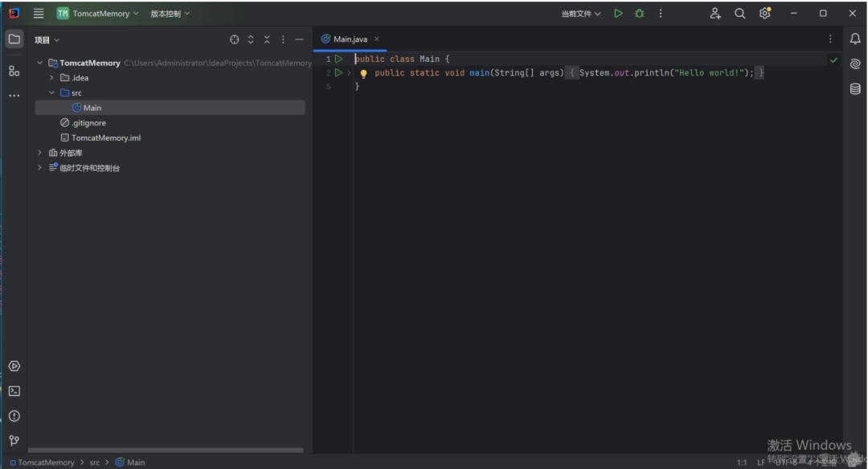Unfold the main method code block

pos(349,72)
